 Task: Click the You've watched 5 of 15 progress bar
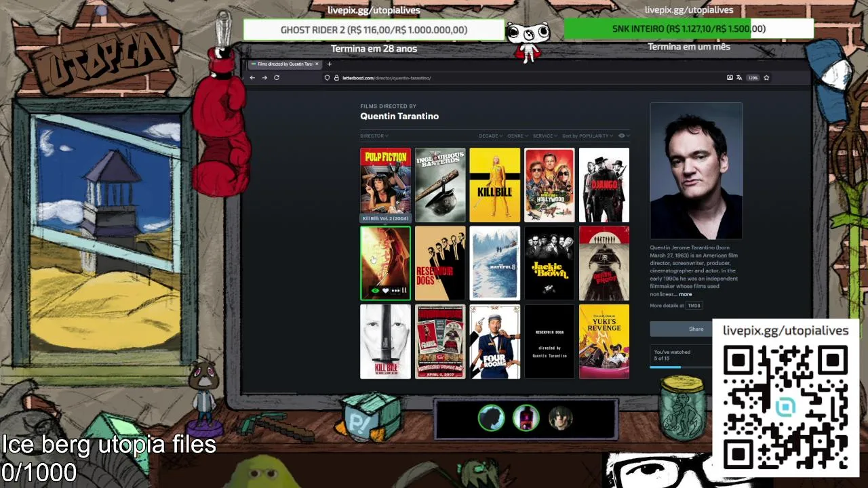pyautogui.click(x=681, y=367)
